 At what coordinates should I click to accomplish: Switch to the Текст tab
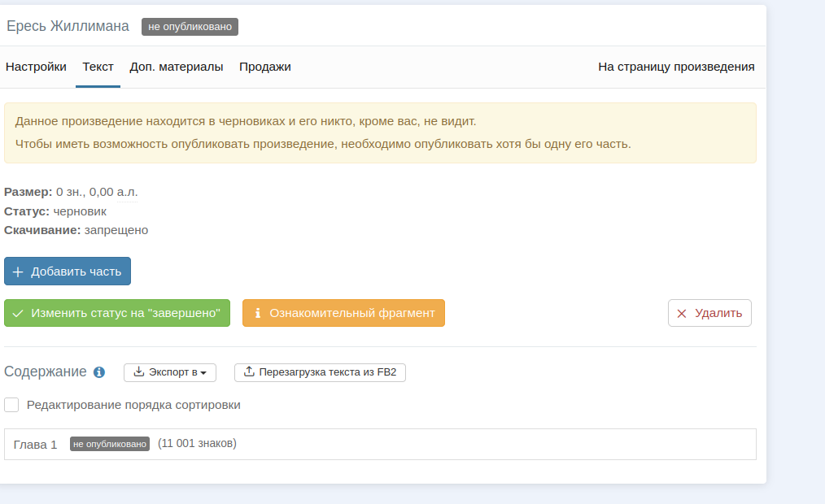98,67
